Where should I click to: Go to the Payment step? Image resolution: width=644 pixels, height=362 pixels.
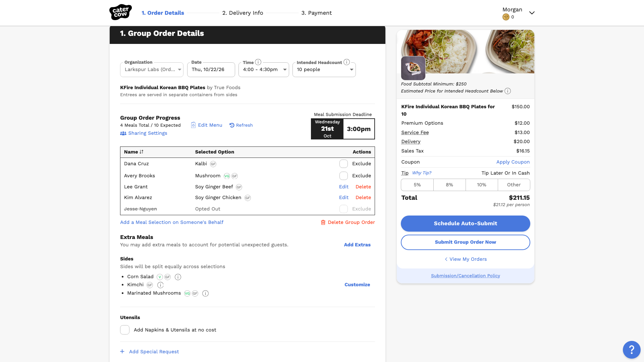(x=316, y=13)
